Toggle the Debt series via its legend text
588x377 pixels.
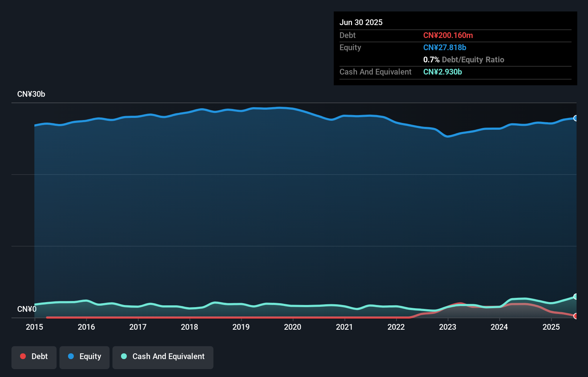pos(39,357)
